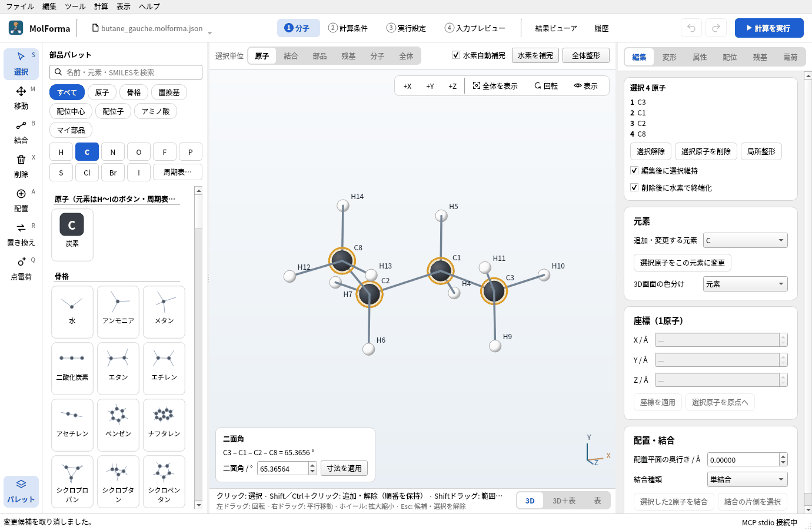Click the 選択解除 button
812x530 pixels.
651,151
